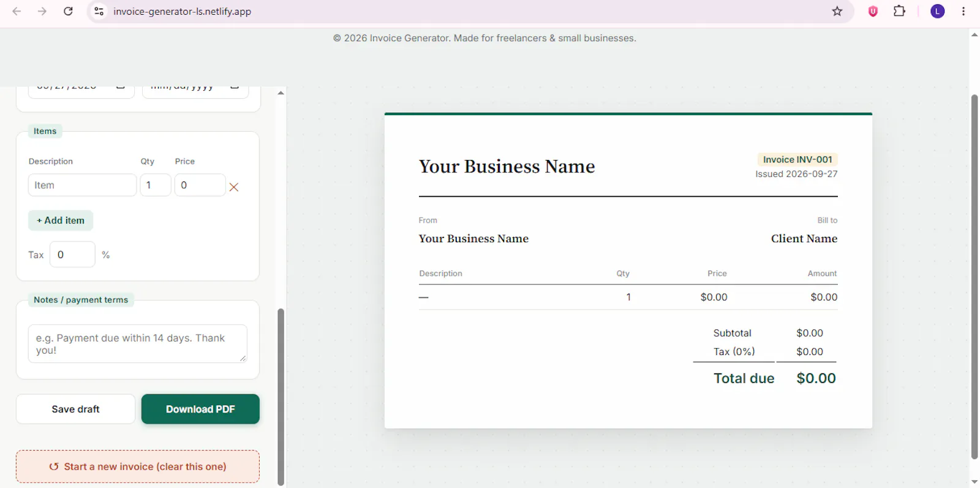Open the Chrome profile avatar
The height and width of the screenshot is (488, 980).
[937, 11]
